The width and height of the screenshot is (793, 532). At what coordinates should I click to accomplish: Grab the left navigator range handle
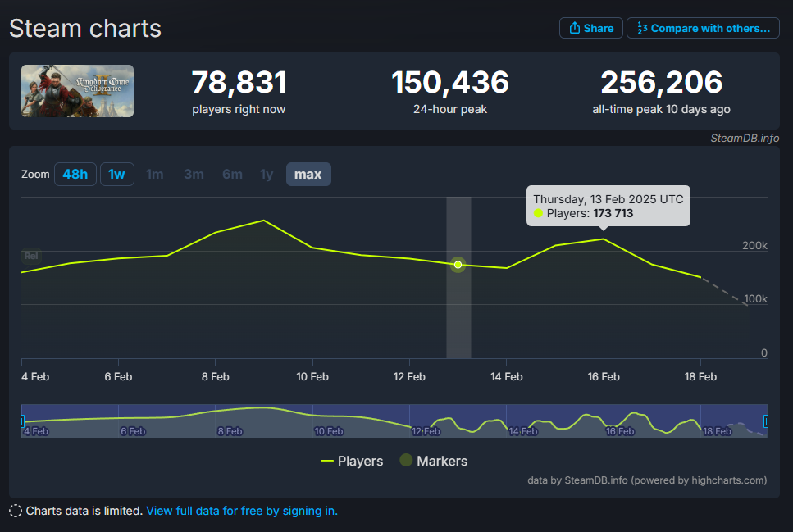[22, 421]
